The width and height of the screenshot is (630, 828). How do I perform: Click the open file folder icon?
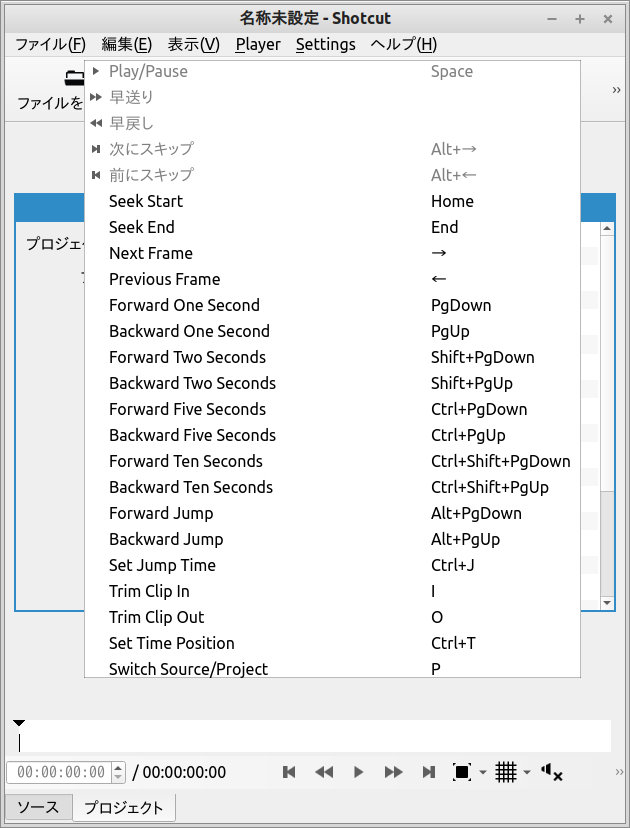[x=73, y=77]
